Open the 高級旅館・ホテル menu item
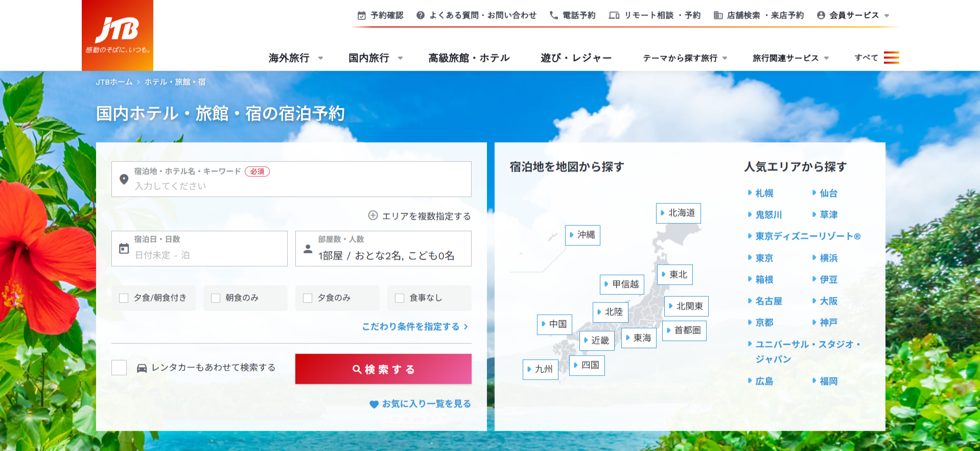The height and width of the screenshot is (451, 980). coord(469,58)
